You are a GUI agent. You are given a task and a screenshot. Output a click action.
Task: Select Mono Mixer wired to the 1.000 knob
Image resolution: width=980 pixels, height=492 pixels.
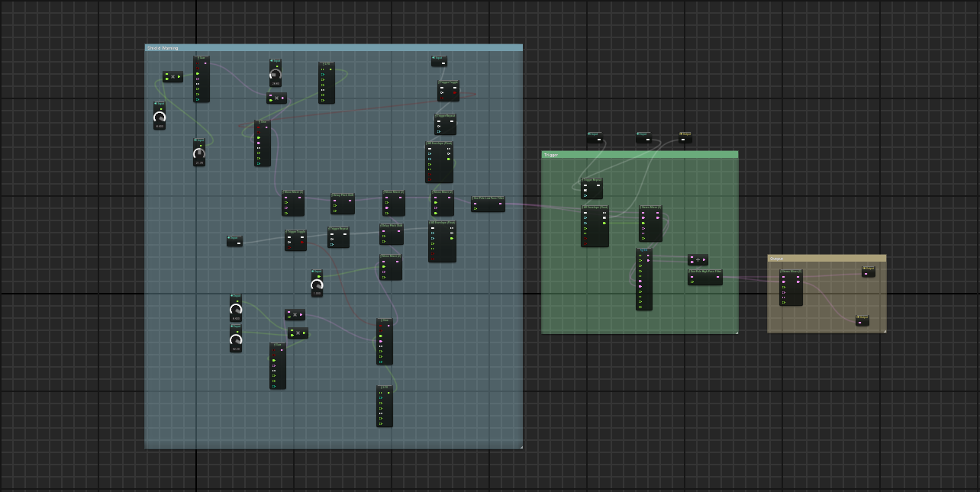(x=391, y=267)
